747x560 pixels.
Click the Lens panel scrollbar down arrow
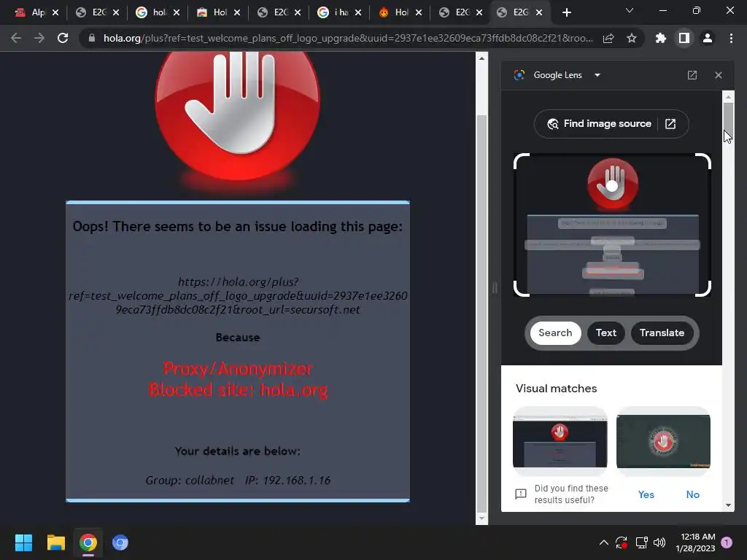click(728, 505)
